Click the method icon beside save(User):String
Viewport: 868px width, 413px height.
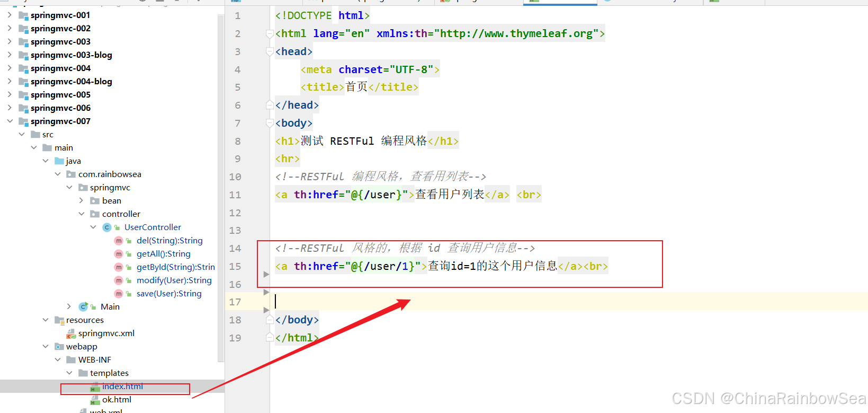coord(119,294)
